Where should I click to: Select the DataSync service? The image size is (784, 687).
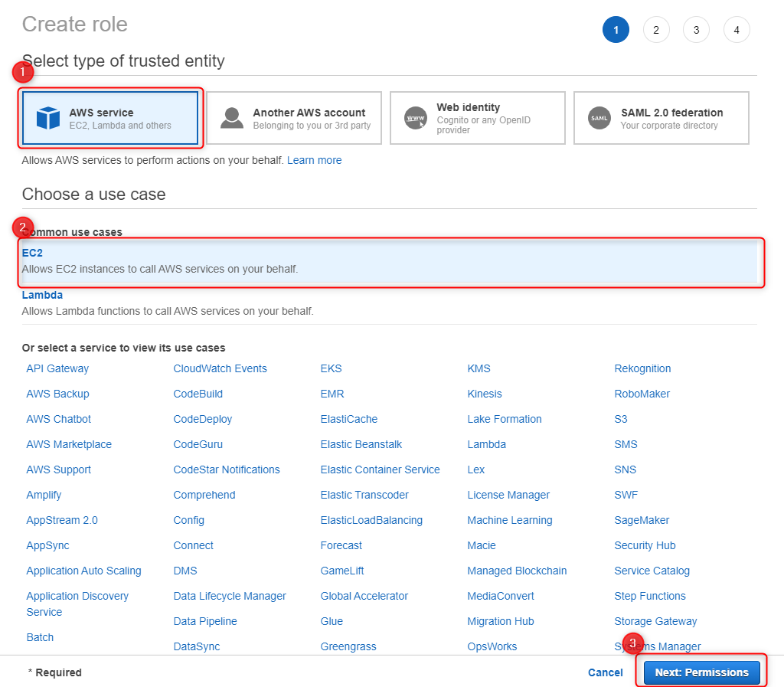point(197,646)
